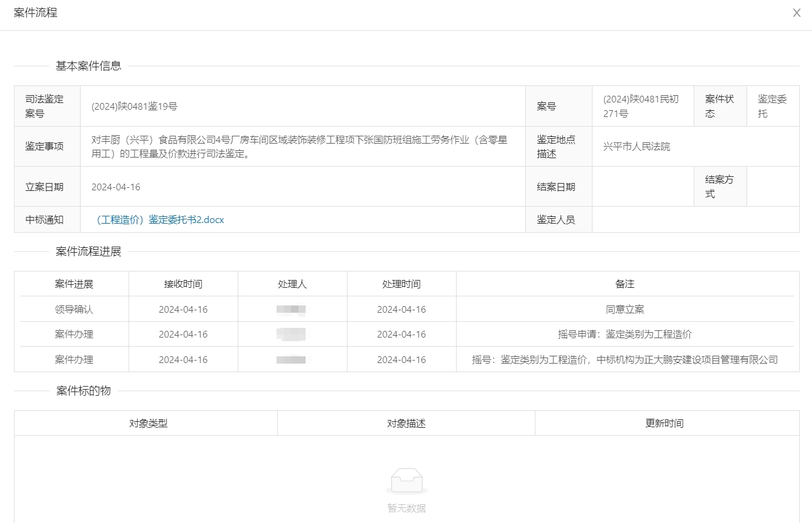Close the 案件流程 dialog
This screenshot has width=812, height=523.
796,13
